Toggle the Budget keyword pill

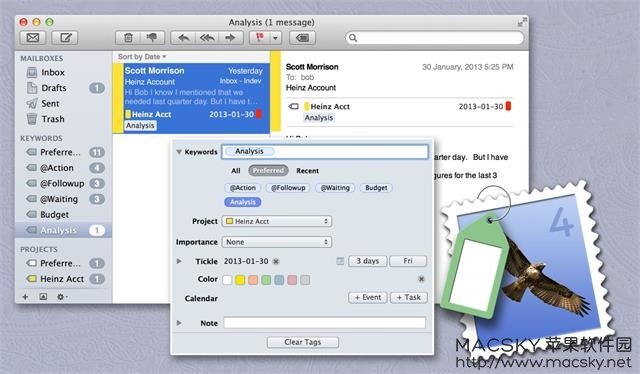[376, 188]
